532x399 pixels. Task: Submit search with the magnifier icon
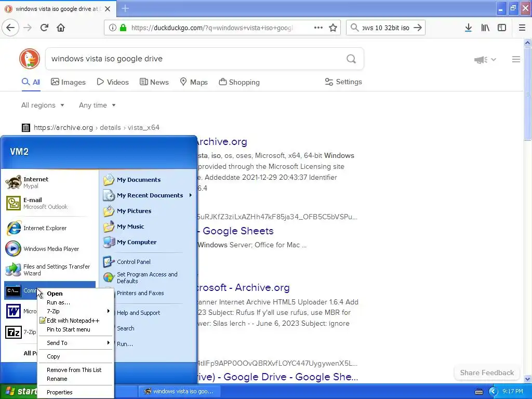tap(351, 59)
